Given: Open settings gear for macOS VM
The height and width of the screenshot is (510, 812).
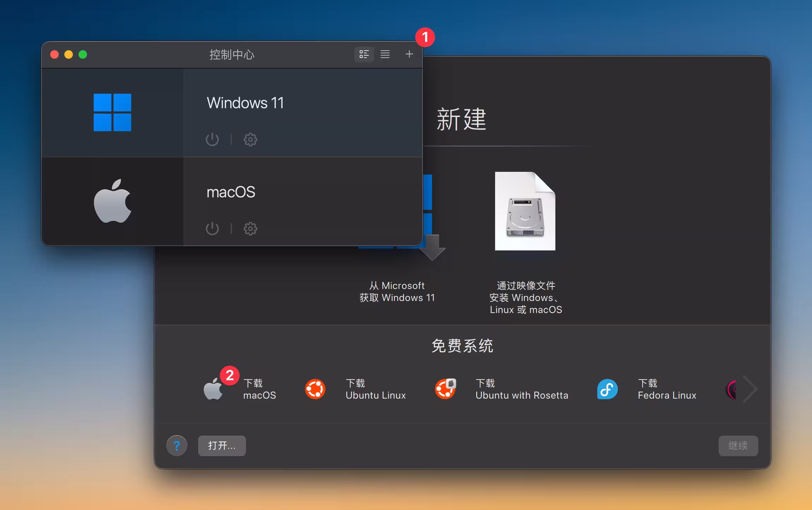Looking at the screenshot, I should point(250,228).
